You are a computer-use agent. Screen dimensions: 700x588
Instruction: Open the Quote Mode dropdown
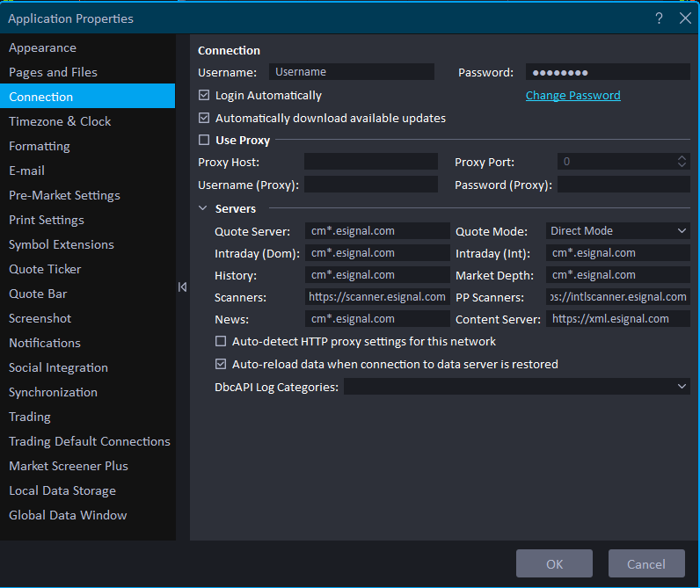pos(618,230)
